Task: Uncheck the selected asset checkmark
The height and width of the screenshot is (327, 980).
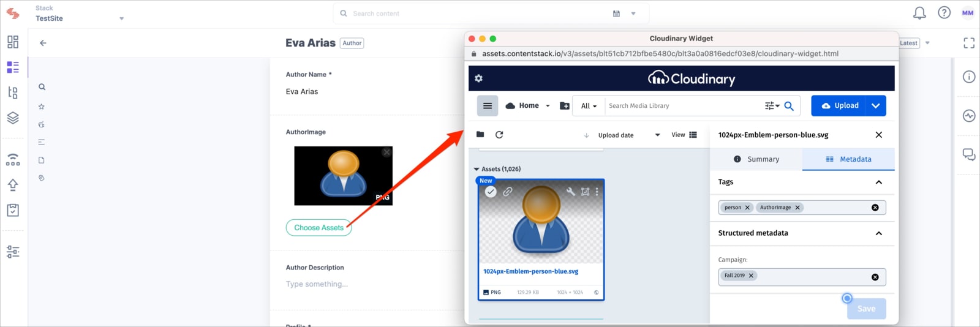Action: point(491,192)
